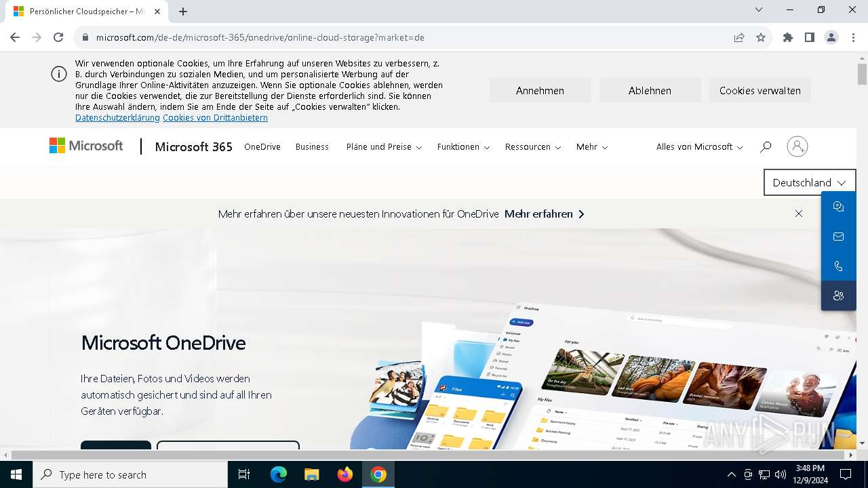Click the phone call icon in sidebar
868x488 pixels.
pyautogui.click(x=839, y=266)
